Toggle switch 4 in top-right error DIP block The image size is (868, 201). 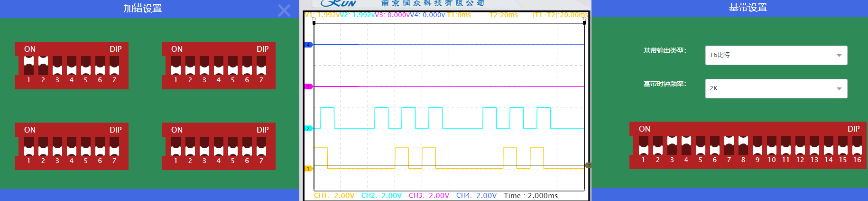click(x=219, y=66)
